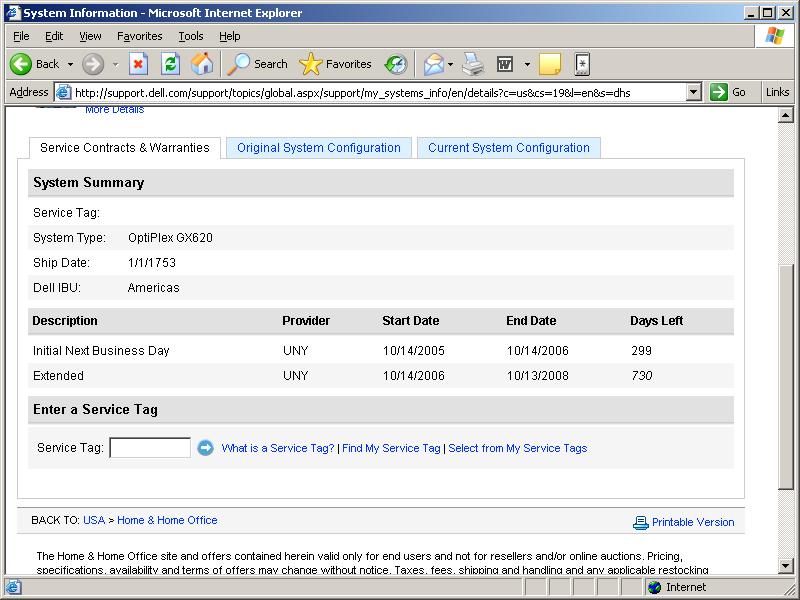Click the Provider column header
This screenshot has width=800, height=600.
point(306,321)
